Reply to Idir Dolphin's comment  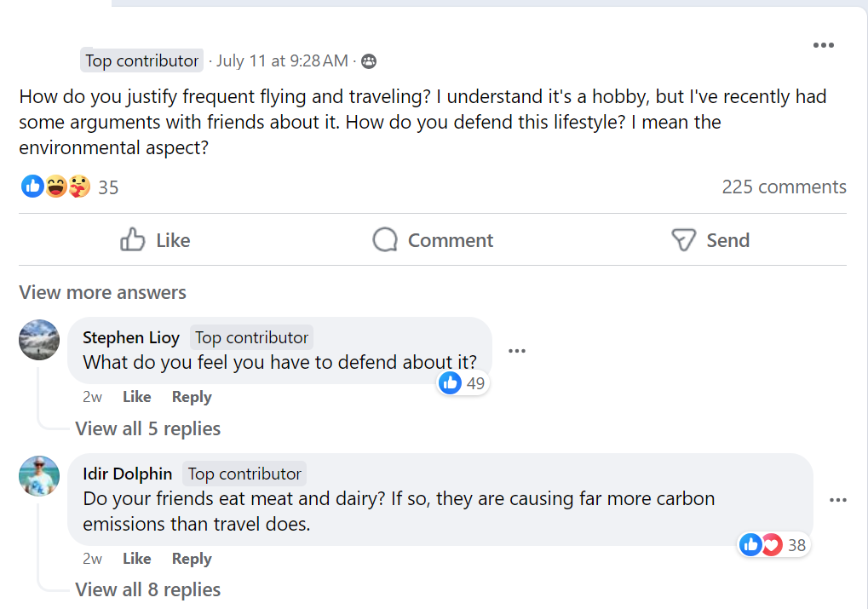tap(192, 559)
